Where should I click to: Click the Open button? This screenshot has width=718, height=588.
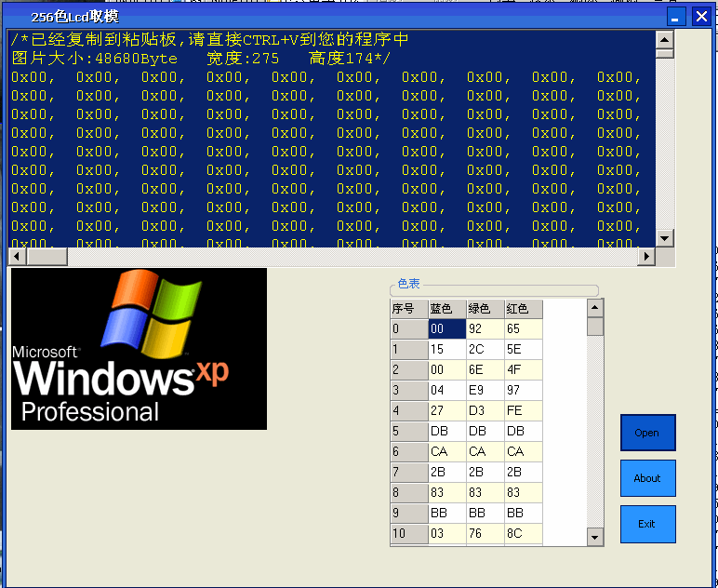point(647,433)
